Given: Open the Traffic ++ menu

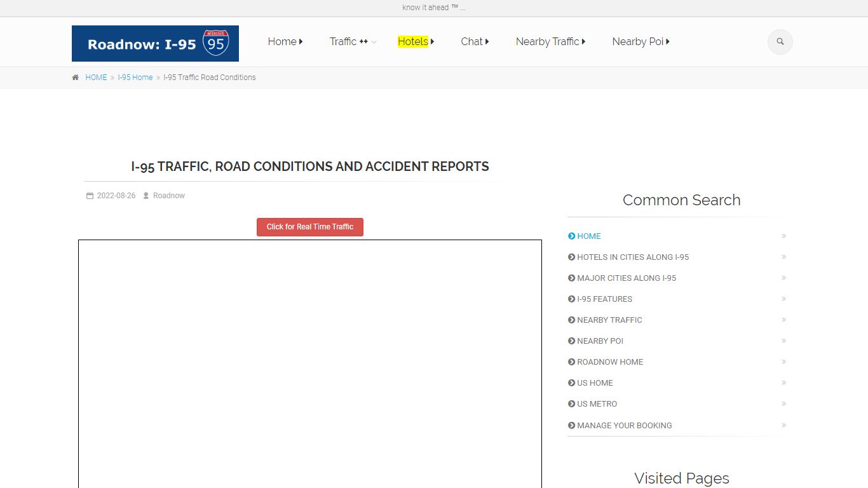Looking at the screenshot, I should click(x=349, y=41).
